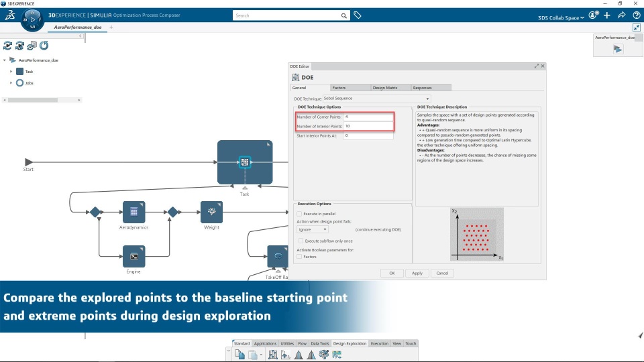
Task: Select the DOE adapter icon inside Task block
Action: click(245, 162)
